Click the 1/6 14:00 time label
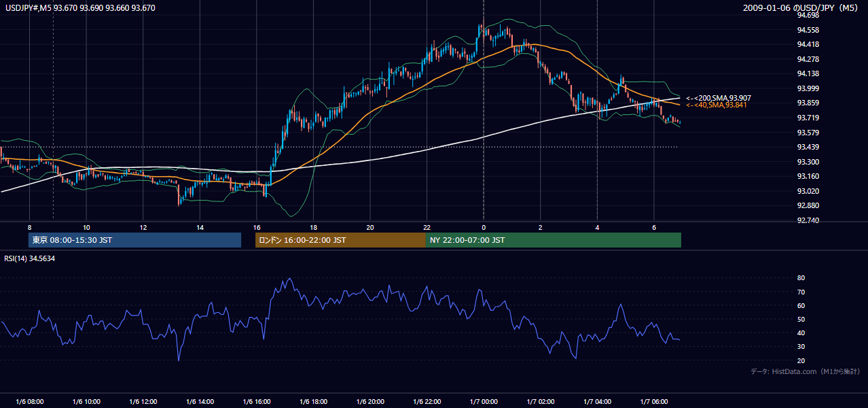 [200, 402]
